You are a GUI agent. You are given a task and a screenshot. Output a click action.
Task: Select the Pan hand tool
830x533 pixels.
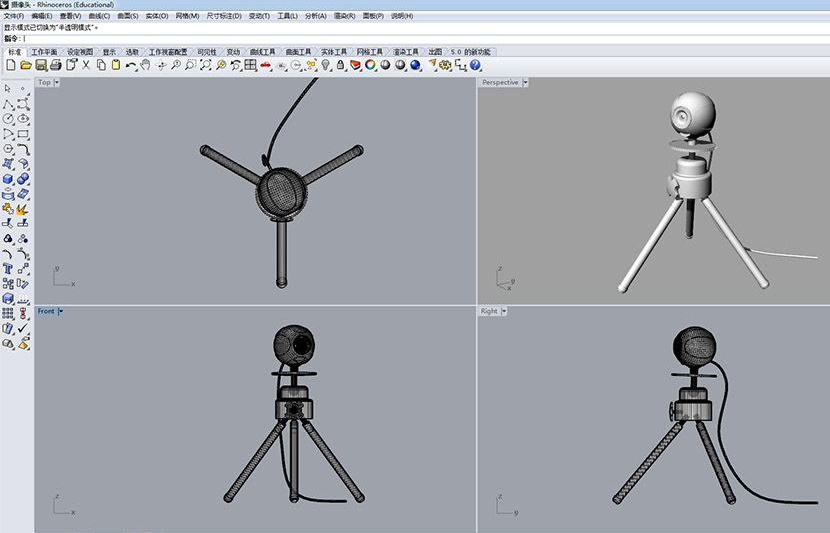tap(145, 65)
